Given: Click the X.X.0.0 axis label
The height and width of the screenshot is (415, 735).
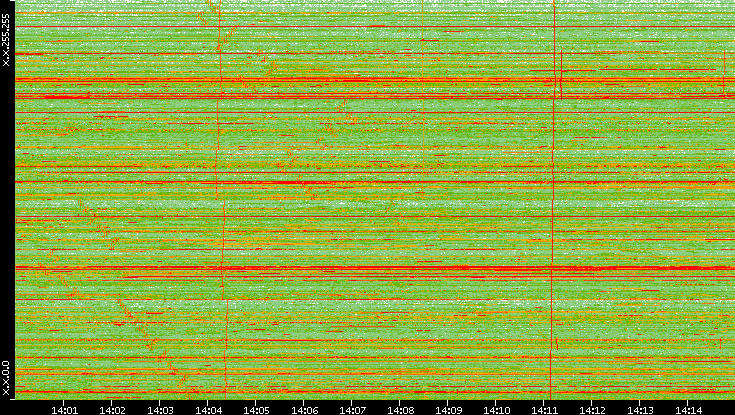Looking at the screenshot, I should click(7, 378).
